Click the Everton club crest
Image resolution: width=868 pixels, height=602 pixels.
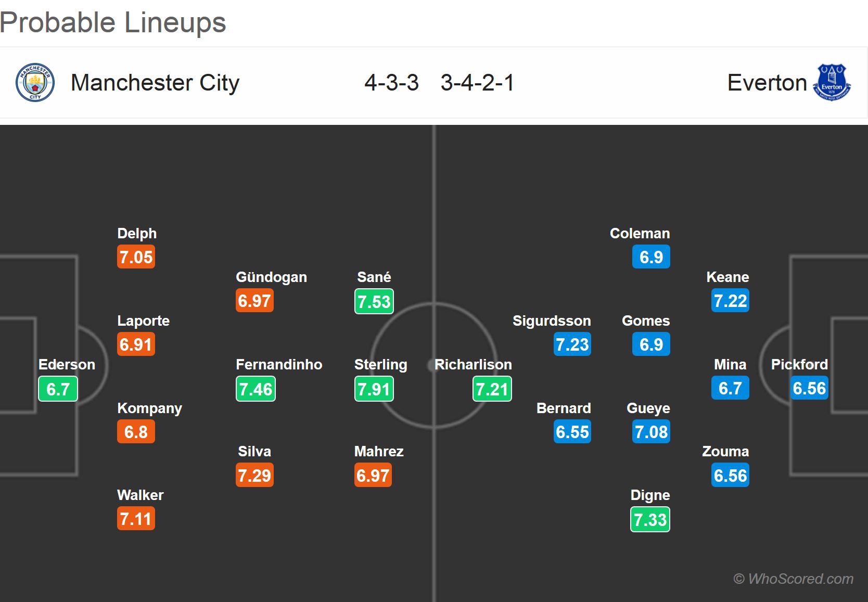click(x=832, y=83)
